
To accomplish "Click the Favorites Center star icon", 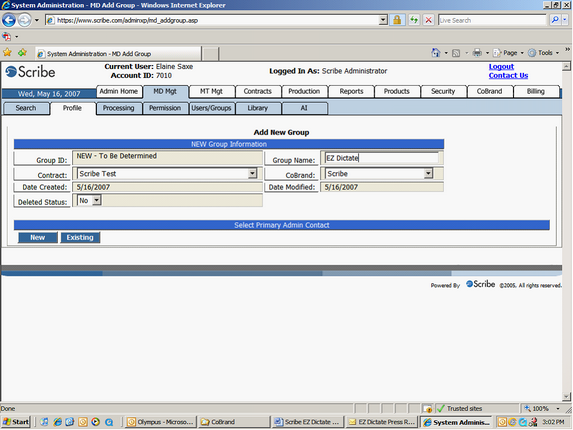I will pos(7,53).
